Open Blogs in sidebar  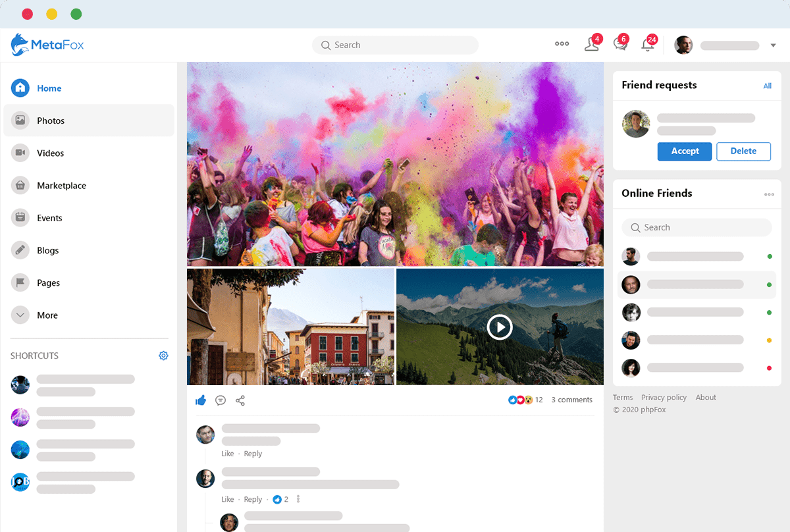point(89,250)
